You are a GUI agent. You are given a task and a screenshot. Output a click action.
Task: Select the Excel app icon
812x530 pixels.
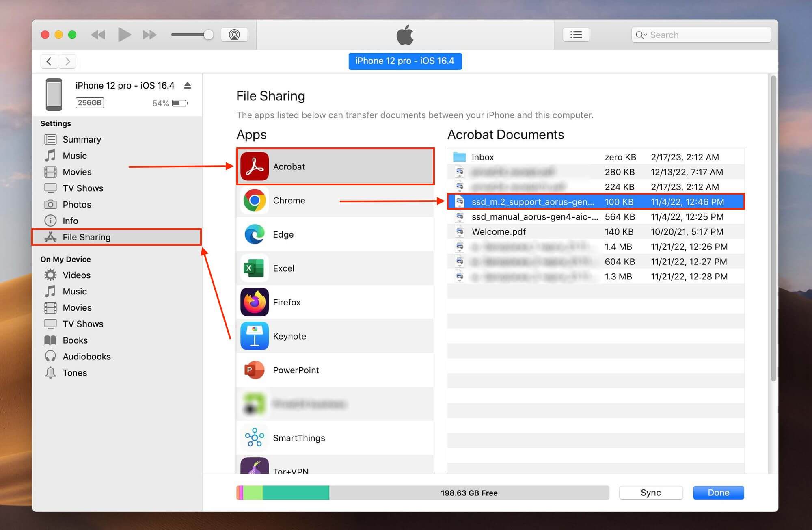(x=255, y=268)
